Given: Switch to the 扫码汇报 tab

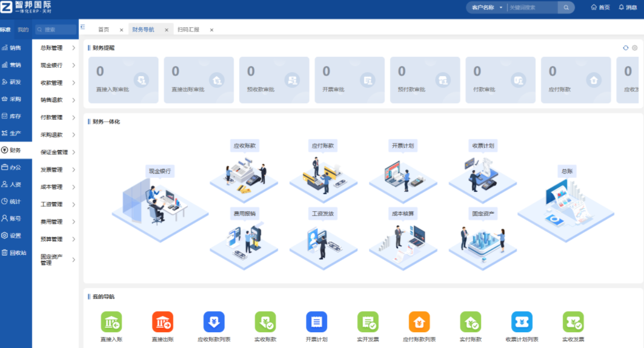Looking at the screenshot, I should 188,30.
